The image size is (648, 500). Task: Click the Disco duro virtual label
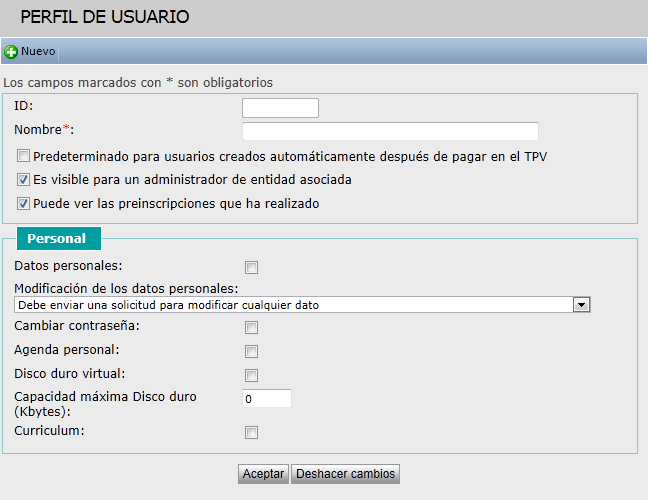(x=69, y=374)
